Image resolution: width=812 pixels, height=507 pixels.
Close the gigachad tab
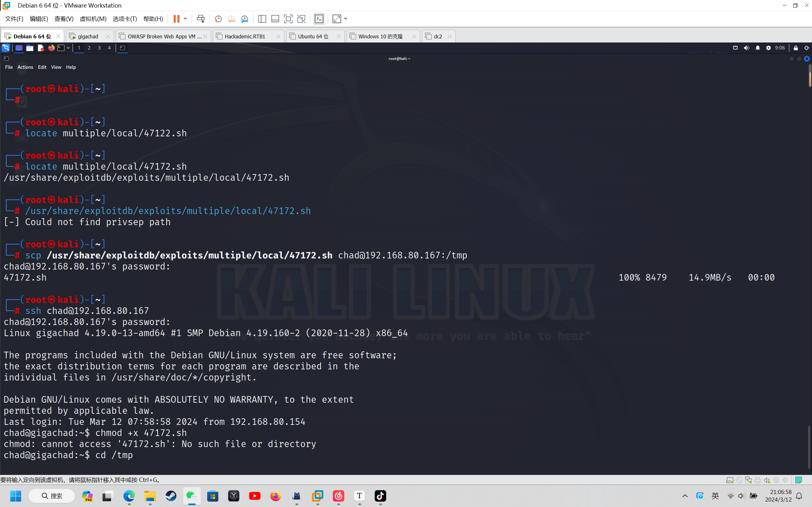(x=108, y=36)
